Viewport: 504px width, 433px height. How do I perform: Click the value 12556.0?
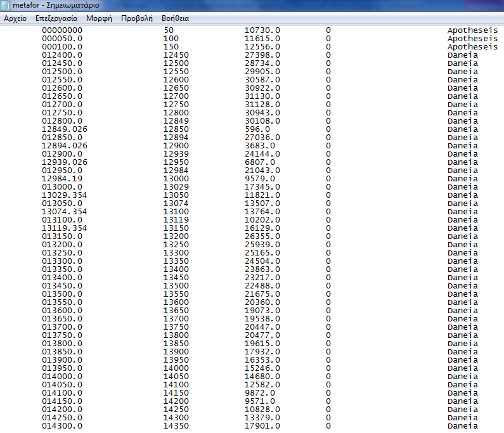pyautogui.click(x=262, y=47)
